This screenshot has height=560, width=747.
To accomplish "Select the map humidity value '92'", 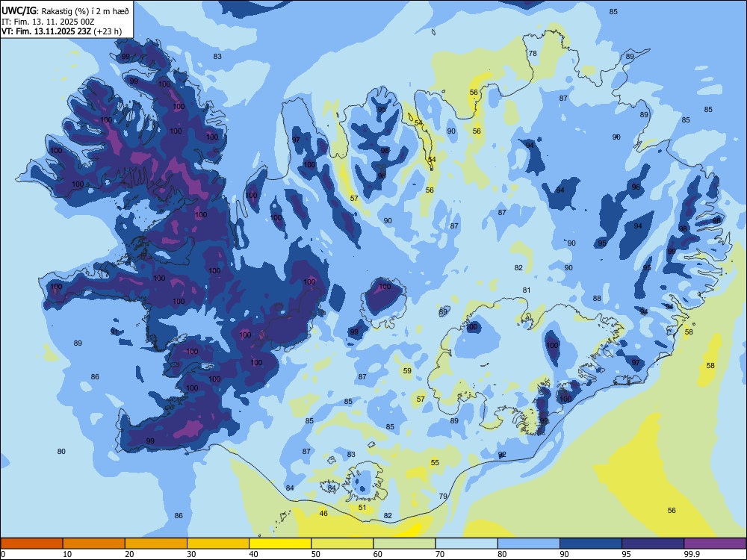I will 502,455.
